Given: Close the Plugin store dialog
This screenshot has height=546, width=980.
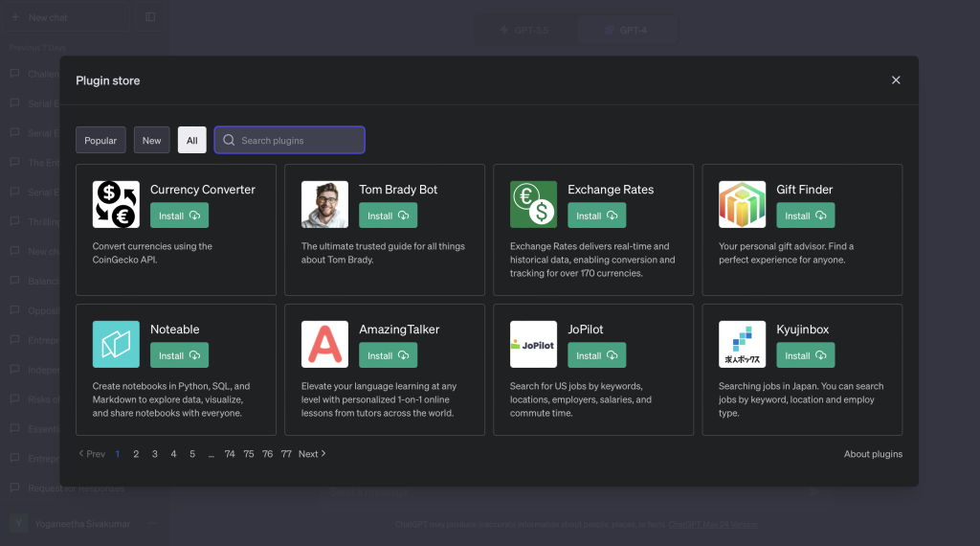Looking at the screenshot, I should [x=896, y=80].
